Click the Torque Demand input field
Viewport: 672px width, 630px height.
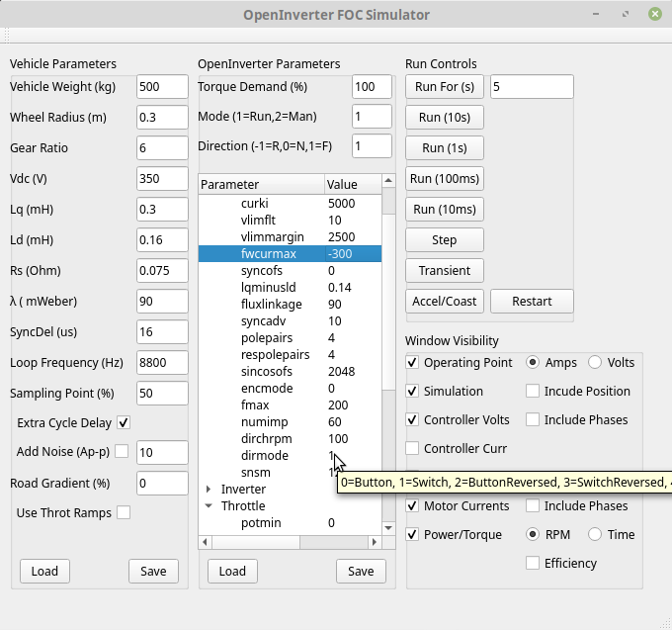pyautogui.click(x=372, y=87)
